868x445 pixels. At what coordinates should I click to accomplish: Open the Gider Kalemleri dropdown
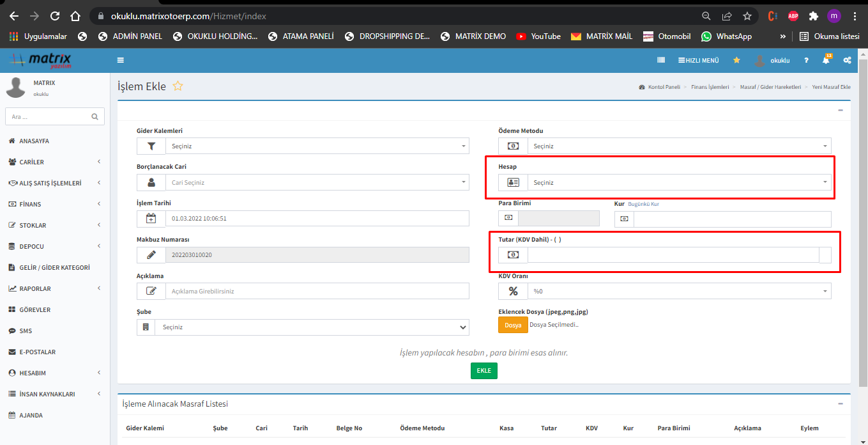[317, 146]
